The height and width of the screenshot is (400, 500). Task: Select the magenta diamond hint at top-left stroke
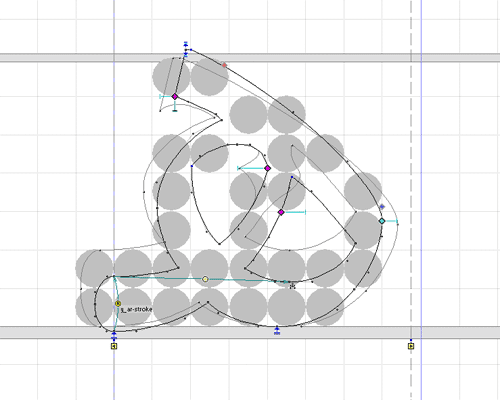[175, 97]
